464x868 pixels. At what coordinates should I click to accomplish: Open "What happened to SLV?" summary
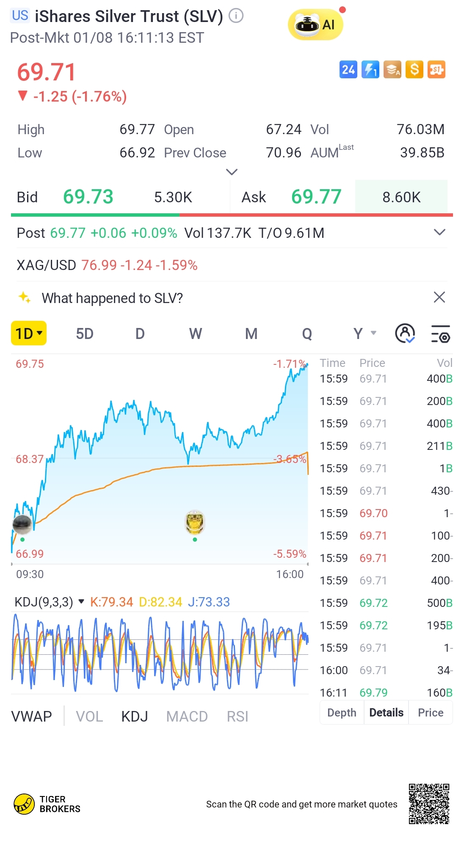tap(112, 298)
